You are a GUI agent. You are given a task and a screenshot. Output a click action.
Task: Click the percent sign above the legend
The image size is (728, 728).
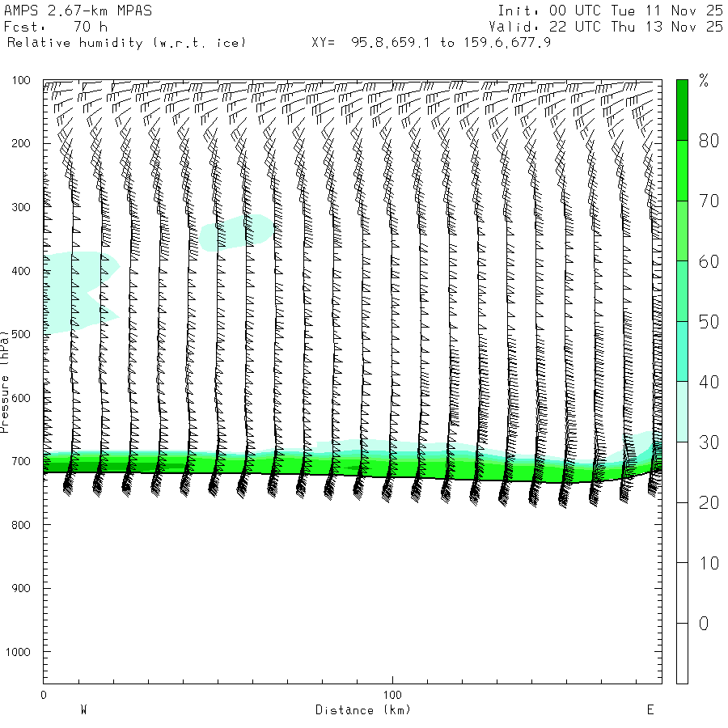tap(704, 80)
